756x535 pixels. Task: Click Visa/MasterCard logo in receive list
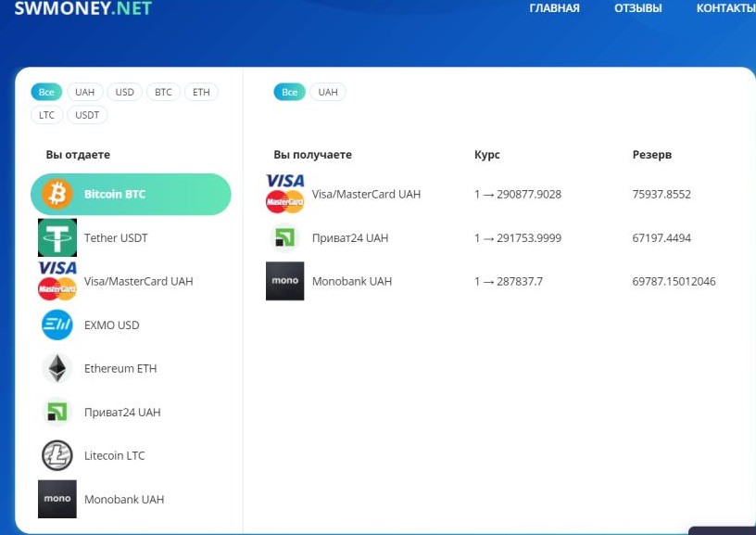[x=285, y=194]
